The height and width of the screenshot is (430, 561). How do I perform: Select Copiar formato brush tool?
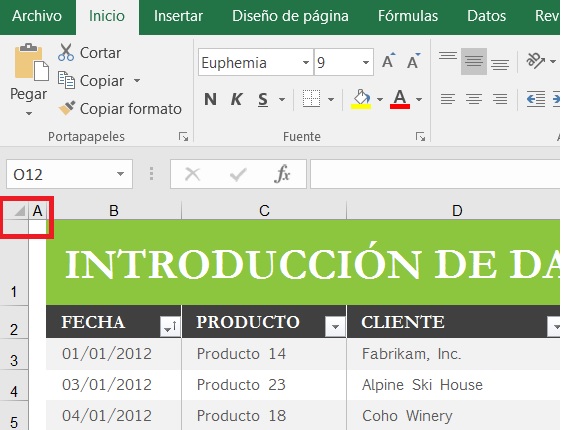pos(120,109)
